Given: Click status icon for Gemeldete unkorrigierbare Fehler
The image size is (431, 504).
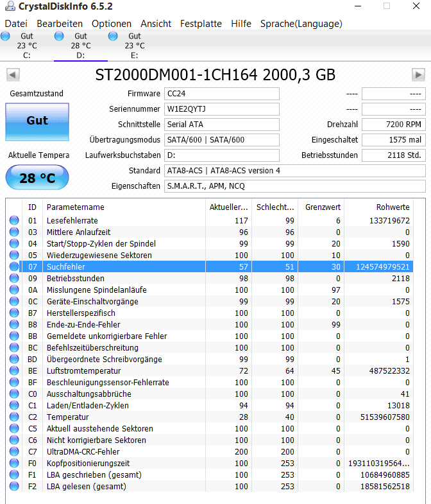Looking at the screenshot, I should (14, 336).
